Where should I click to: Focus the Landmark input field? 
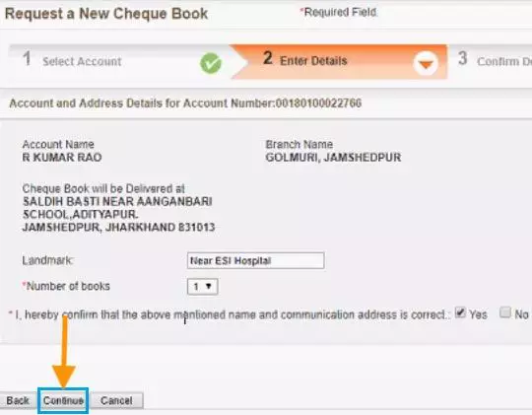[256, 260]
